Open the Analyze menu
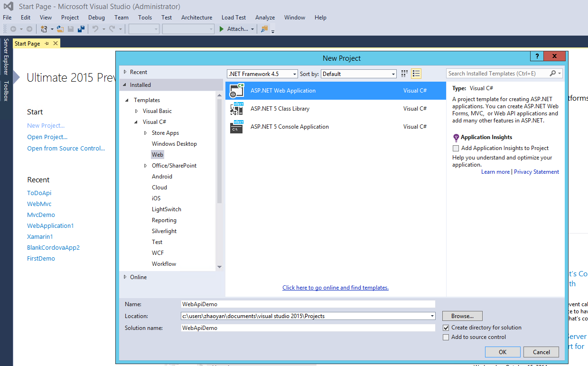The height and width of the screenshot is (366, 588). [265, 18]
